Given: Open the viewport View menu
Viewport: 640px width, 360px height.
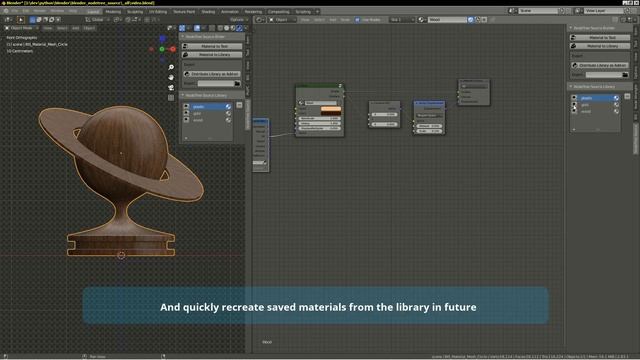Looking at the screenshot, I should (48, 28).
